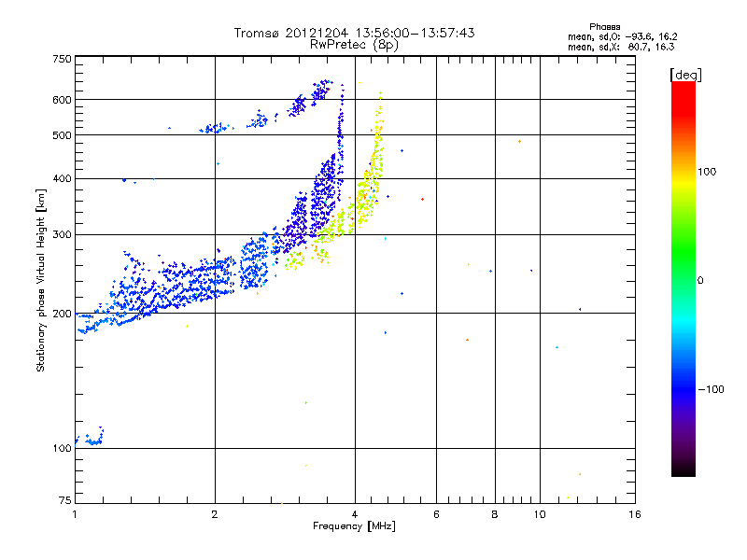Image resolution: width=747 pixels, height=560 pixels.
Task: Click the "10" x-axis tick label
Action: tap(540, 514)
